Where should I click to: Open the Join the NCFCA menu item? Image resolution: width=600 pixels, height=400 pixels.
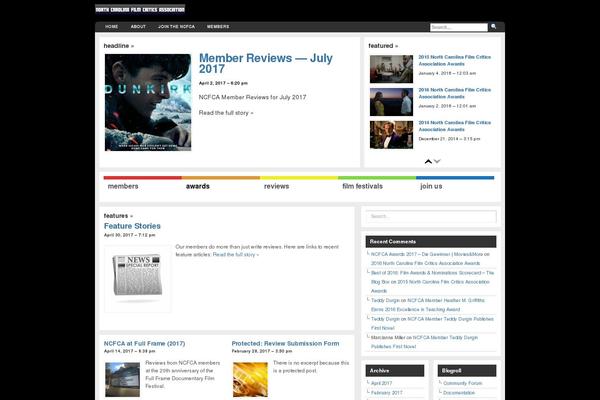[176, 27]
